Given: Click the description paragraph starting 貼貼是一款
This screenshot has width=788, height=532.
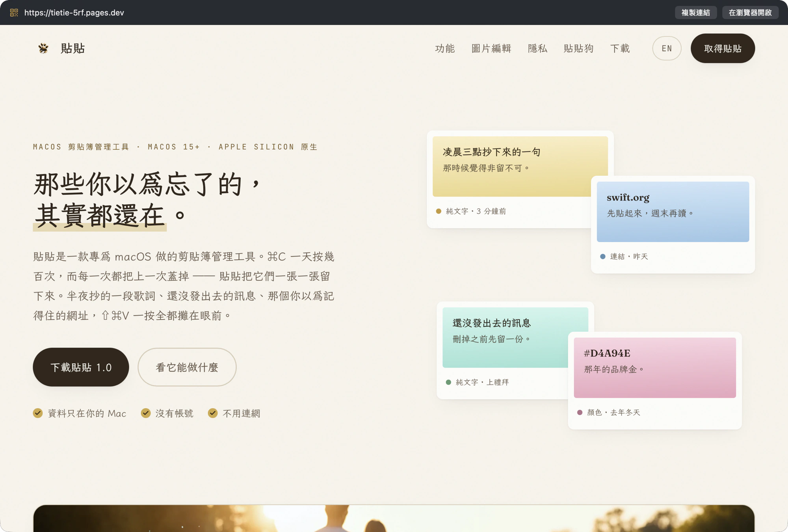Looking at the screenshot, I should tap(184, 286).
